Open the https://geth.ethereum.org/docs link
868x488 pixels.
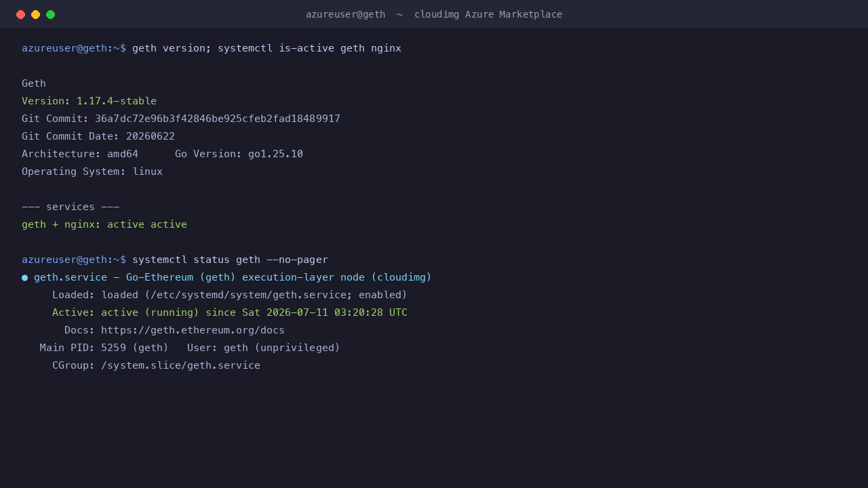tap(193, 330)
